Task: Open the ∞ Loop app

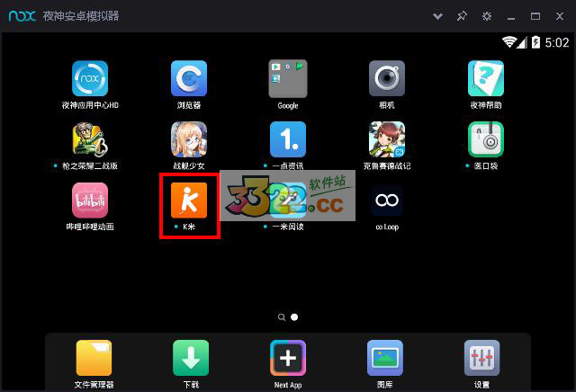Action: [x=387, y=200]
